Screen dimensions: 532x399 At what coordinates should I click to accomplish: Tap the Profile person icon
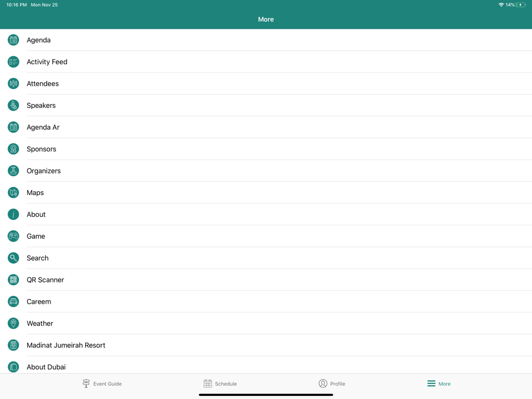[x=323, y=384]
